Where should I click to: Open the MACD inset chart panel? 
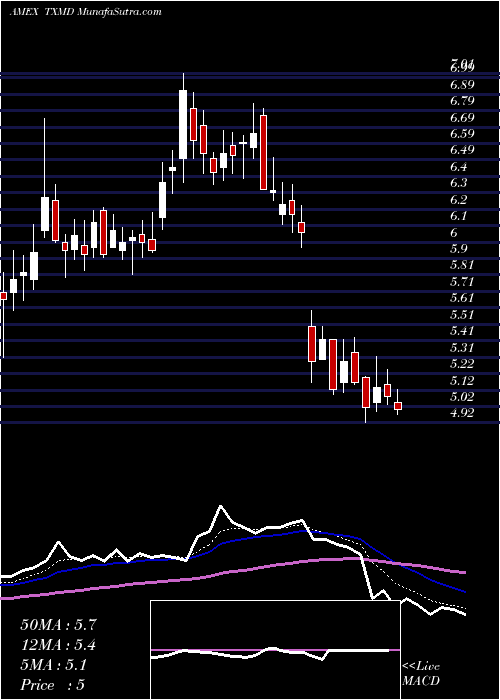[275, 650]
